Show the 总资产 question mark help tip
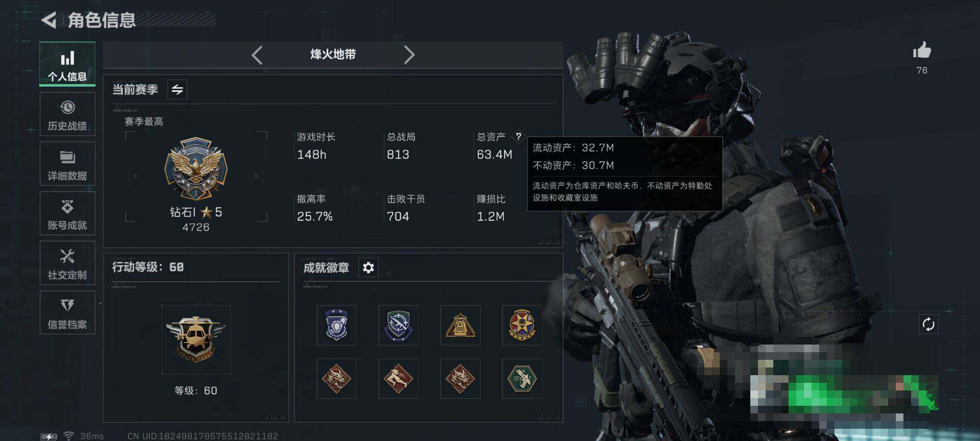 click(519, 137)
